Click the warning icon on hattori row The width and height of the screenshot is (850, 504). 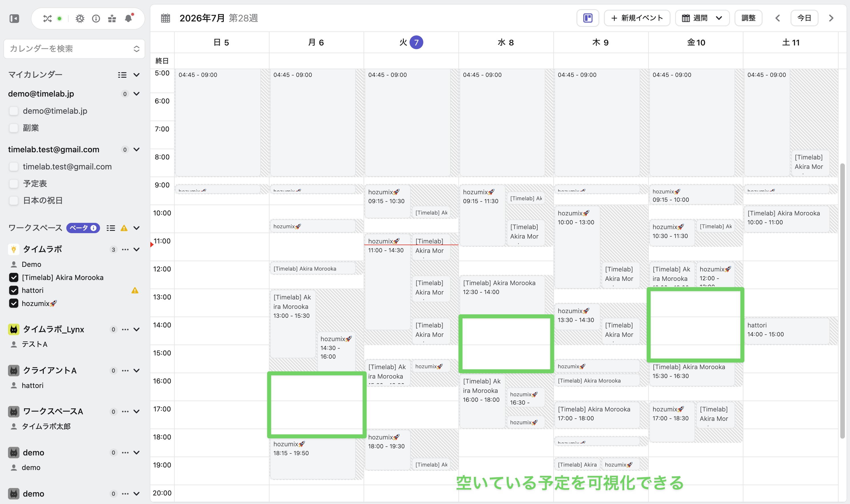135,290
